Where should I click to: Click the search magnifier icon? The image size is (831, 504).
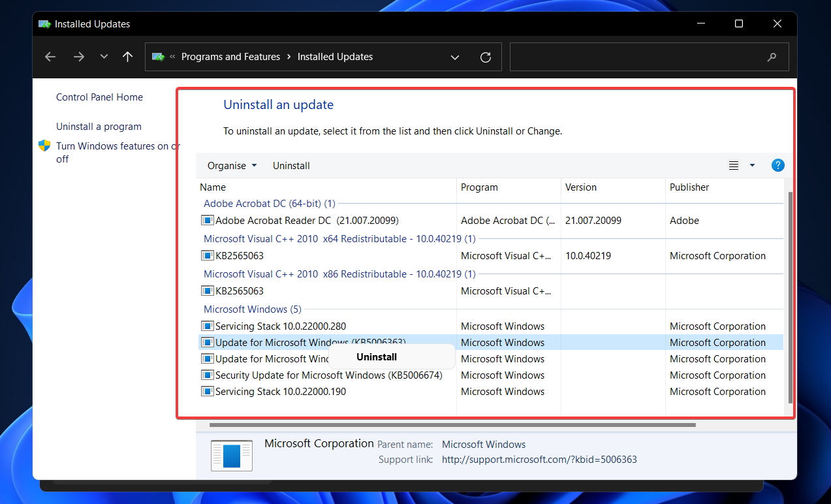tap(772, 57)
